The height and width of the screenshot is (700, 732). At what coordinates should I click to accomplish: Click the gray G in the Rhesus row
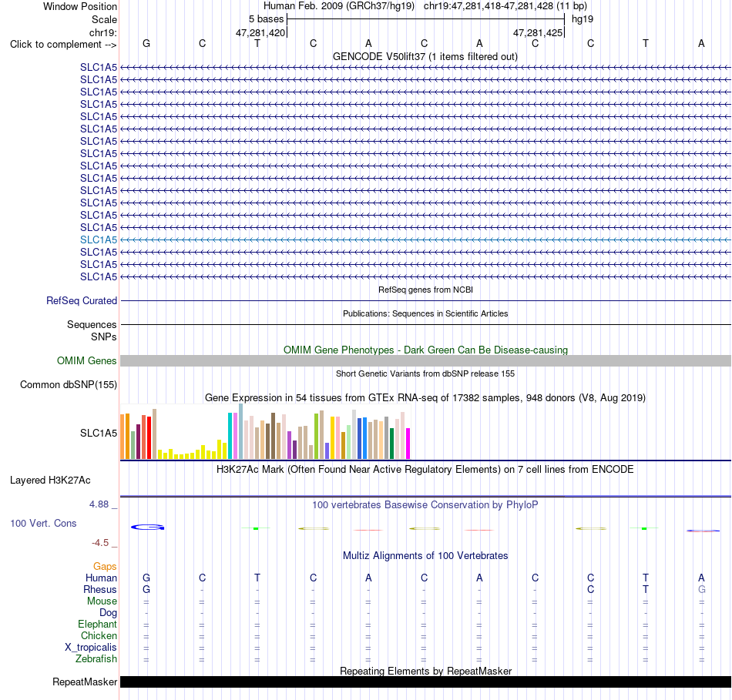click(702, 590)
